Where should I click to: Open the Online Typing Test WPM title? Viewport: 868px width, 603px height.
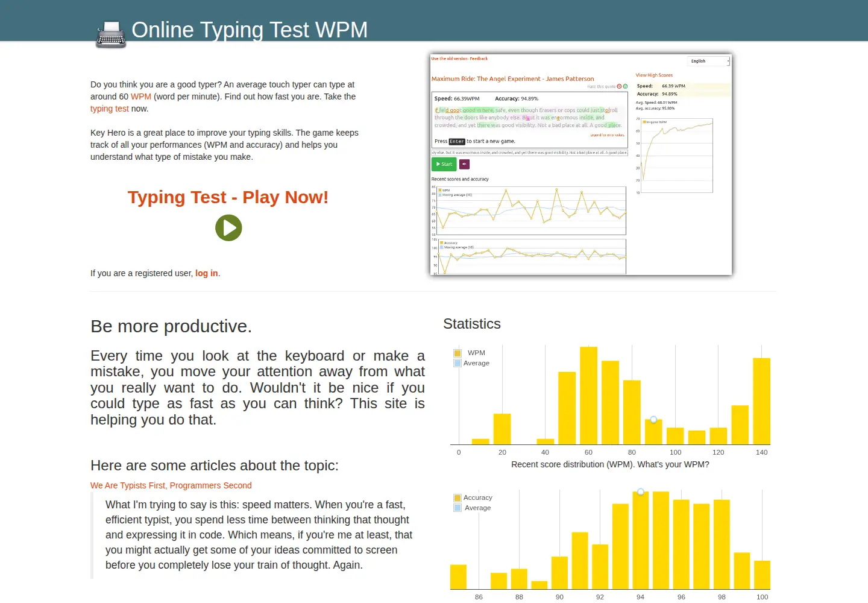coord(250,30)
